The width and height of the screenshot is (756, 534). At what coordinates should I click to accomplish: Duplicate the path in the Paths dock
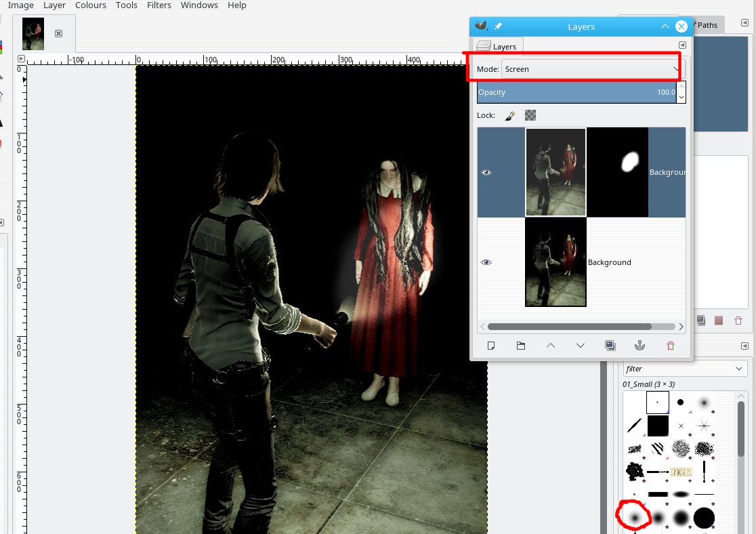(700, 321)
